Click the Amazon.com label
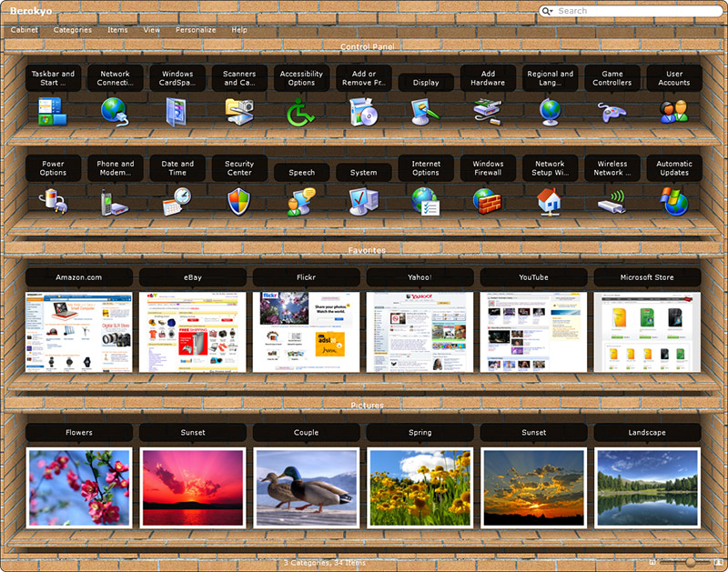The image size is (728, 572). [79, 277]
